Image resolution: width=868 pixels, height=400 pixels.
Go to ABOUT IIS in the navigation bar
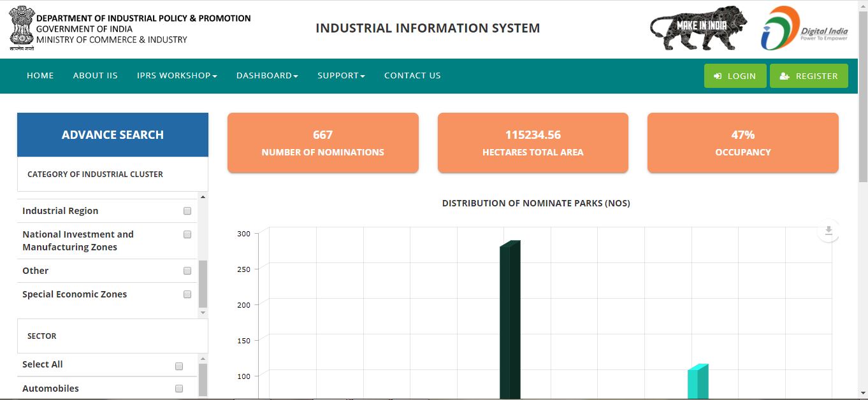(95, 75)
